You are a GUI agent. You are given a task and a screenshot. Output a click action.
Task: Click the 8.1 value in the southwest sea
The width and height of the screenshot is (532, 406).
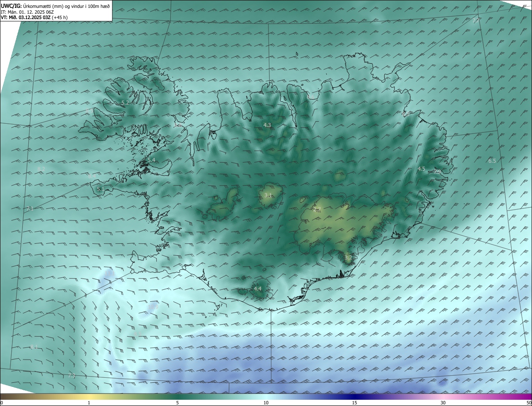point(34,347)
